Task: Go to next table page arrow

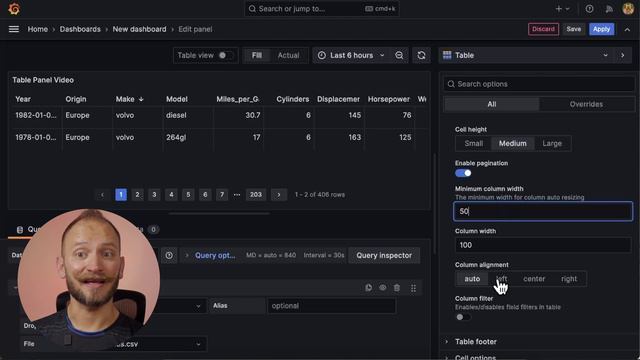Action: tap(279, 195)
